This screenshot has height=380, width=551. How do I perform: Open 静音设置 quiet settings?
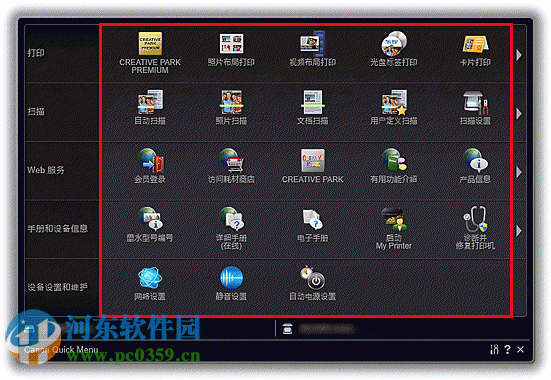click(x=231, y=278)
